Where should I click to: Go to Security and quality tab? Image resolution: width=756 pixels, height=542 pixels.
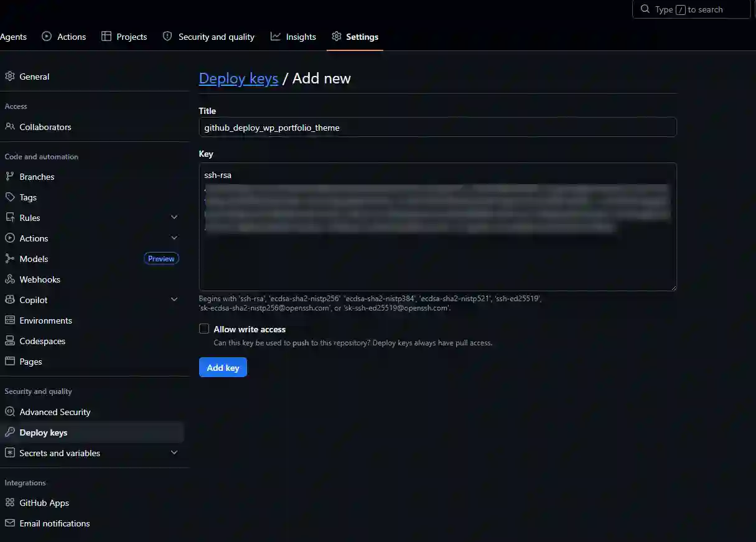[208, 37]
